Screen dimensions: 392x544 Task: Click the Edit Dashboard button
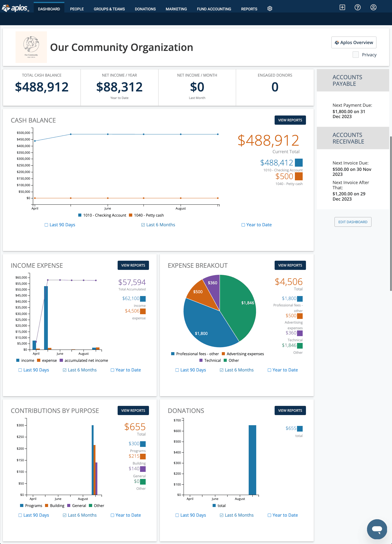pos(353,222)
